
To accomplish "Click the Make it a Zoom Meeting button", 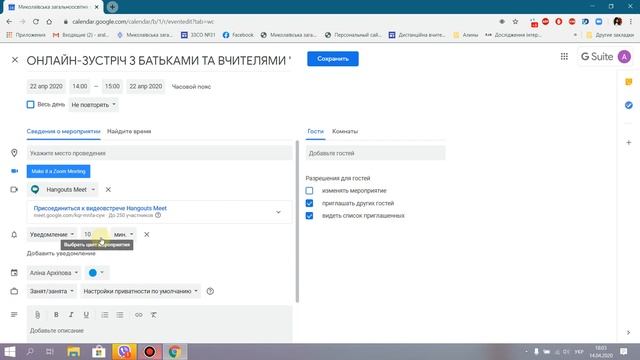I will point(58,171).
